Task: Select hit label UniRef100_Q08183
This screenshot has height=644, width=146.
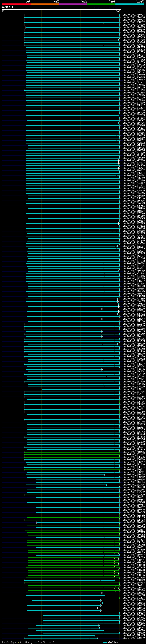Action: [134, 135]
